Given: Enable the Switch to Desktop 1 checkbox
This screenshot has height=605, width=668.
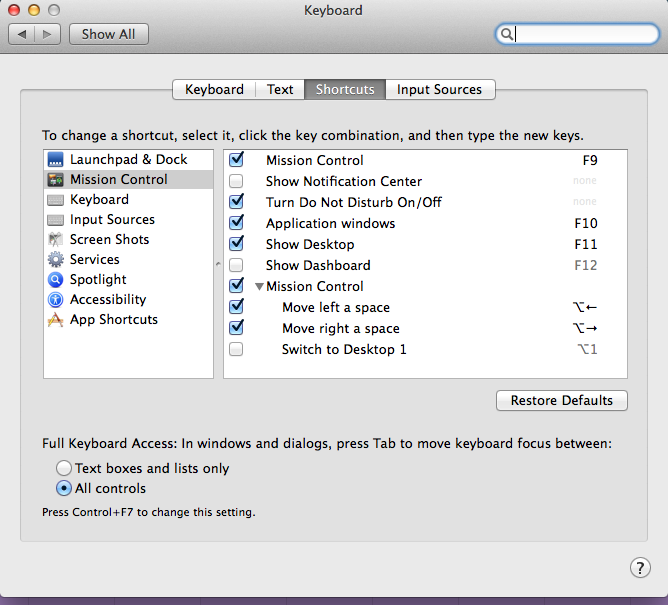Looking at the screenshot, I should (x=236, y=350).
